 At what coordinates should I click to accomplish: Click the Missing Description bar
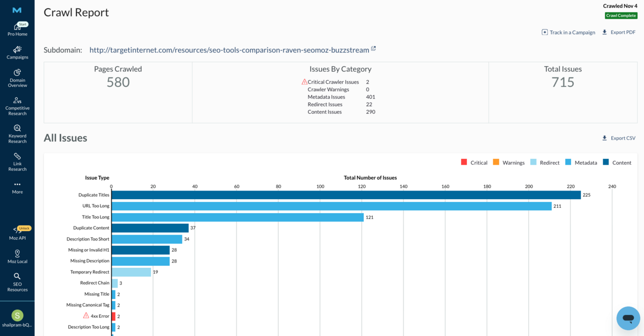141,261
